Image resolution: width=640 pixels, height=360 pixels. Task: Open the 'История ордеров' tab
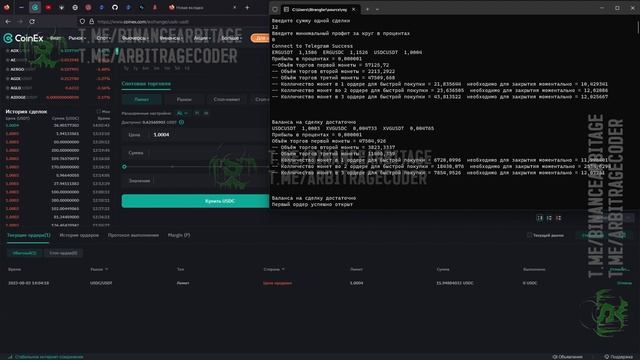point(79,236)
